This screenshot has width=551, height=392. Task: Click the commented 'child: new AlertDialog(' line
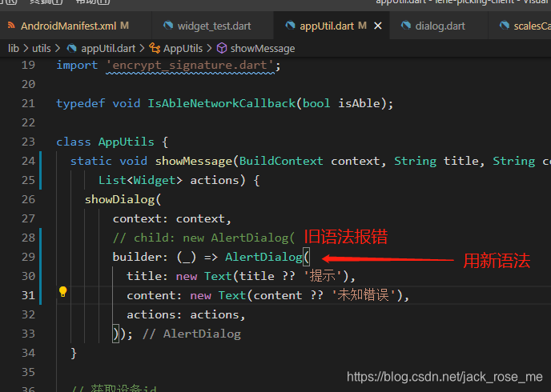(x=203, y=238)
